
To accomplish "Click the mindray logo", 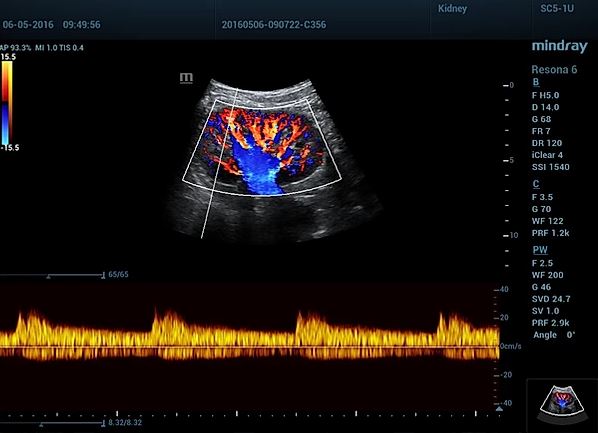I will [x=559, y=46].
